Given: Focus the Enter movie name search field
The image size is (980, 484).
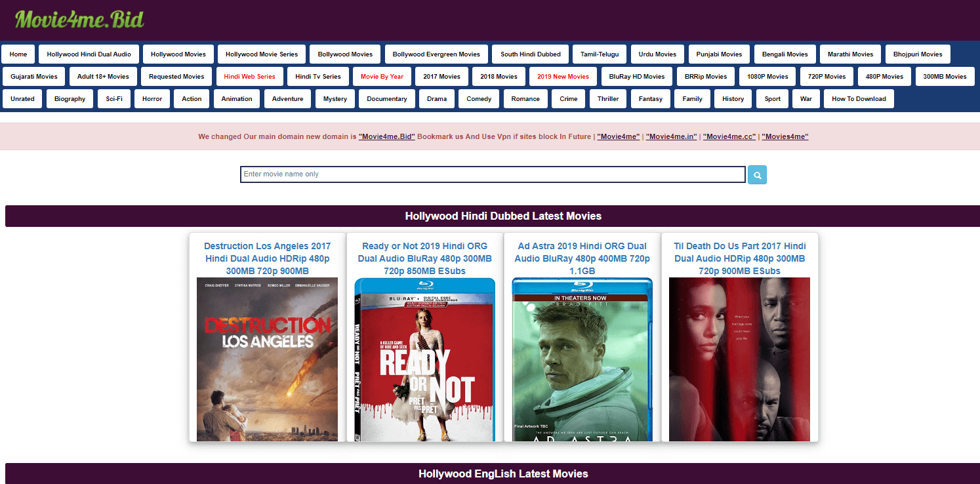Looking at the screenshot, I should point(493,174).
